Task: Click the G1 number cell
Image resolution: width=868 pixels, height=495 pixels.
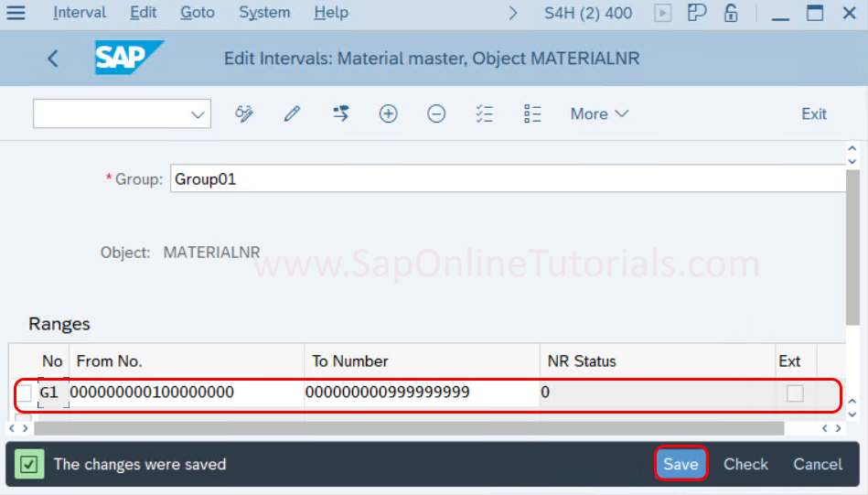Action: 52,393
